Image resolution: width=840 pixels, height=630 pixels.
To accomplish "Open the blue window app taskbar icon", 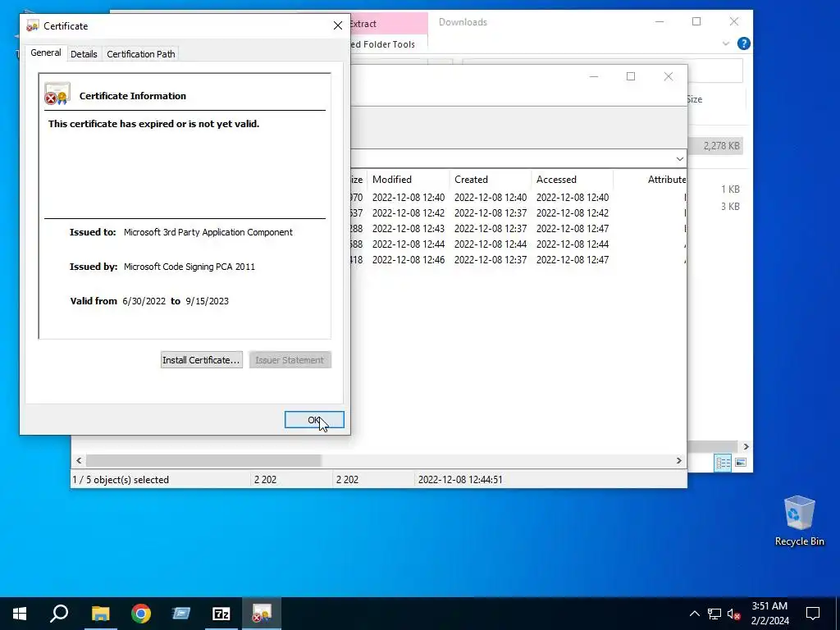I will [181, 614].
